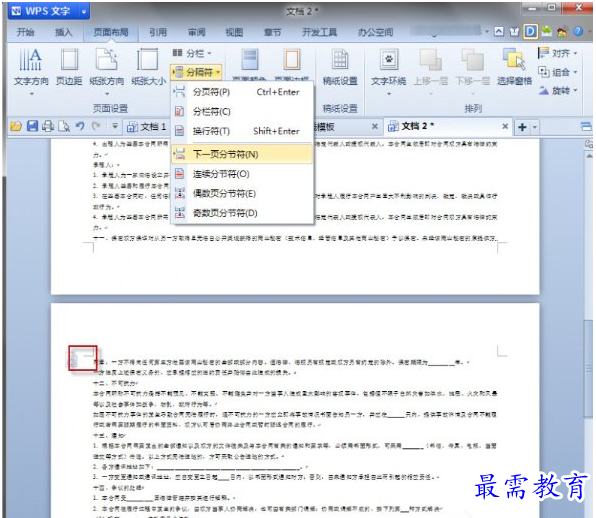Click the print icon in quick toolbar

48,126
